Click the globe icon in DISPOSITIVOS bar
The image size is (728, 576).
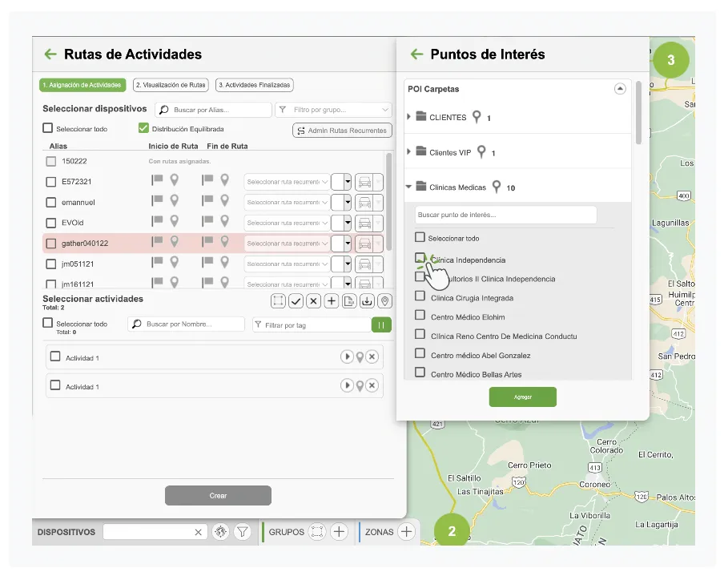point(220,531)
